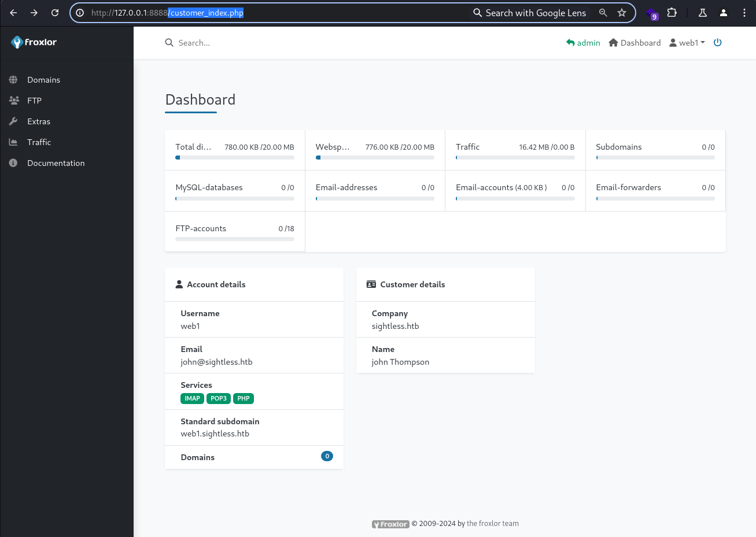Click the browser address bar URL

click(x=167, y=13)
